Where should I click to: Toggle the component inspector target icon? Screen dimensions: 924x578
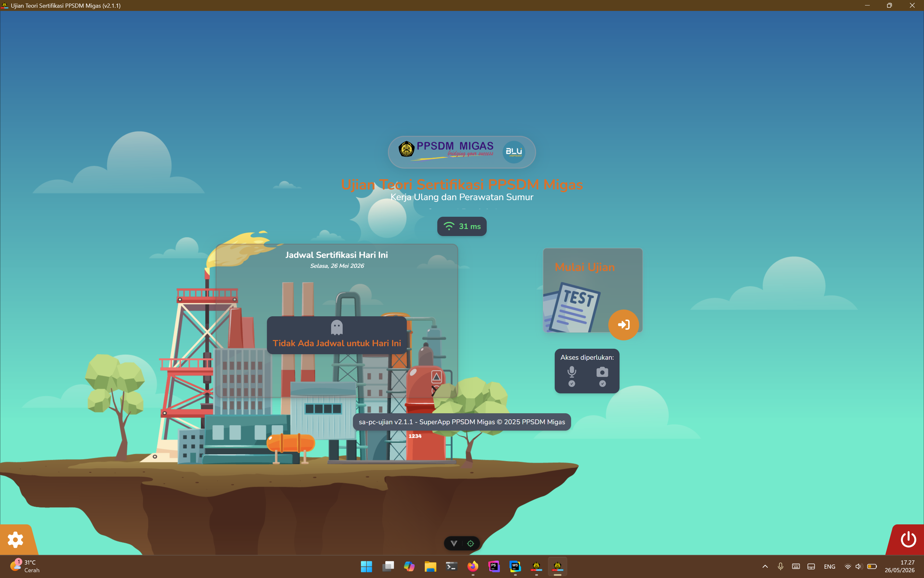[470, 543]
